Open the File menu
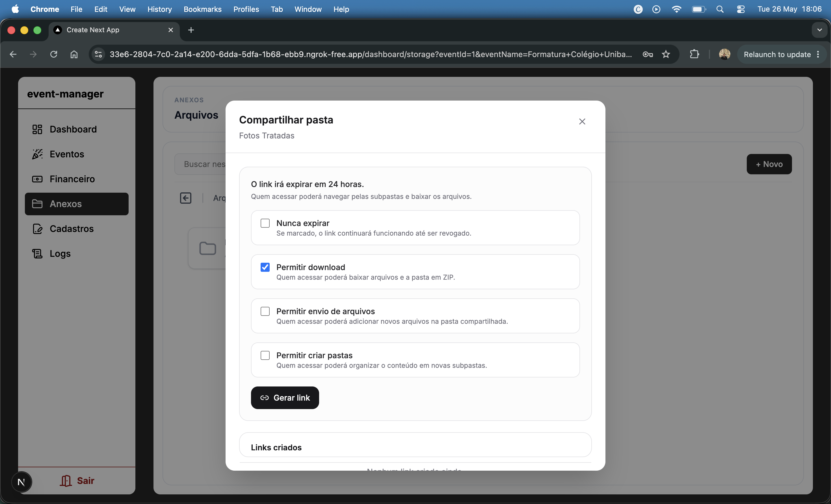The height and width of the screenshot is (504, 831). coord(77,9)
